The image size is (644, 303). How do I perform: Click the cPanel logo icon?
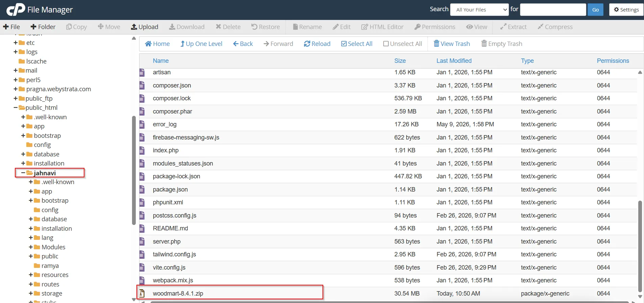click(x=16, y=9)
